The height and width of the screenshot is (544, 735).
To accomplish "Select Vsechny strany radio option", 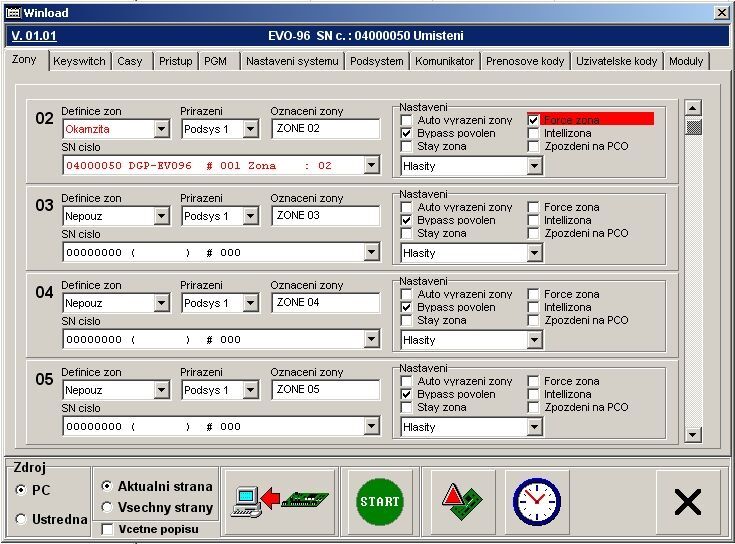I will (107, 507).
